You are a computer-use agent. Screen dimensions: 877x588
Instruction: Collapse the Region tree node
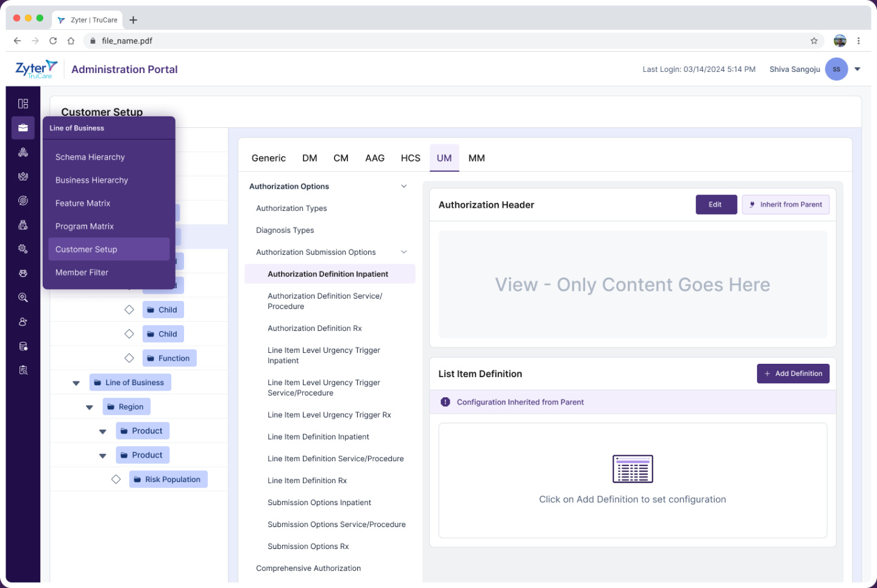pyautogui.click(x=90, y=408)
